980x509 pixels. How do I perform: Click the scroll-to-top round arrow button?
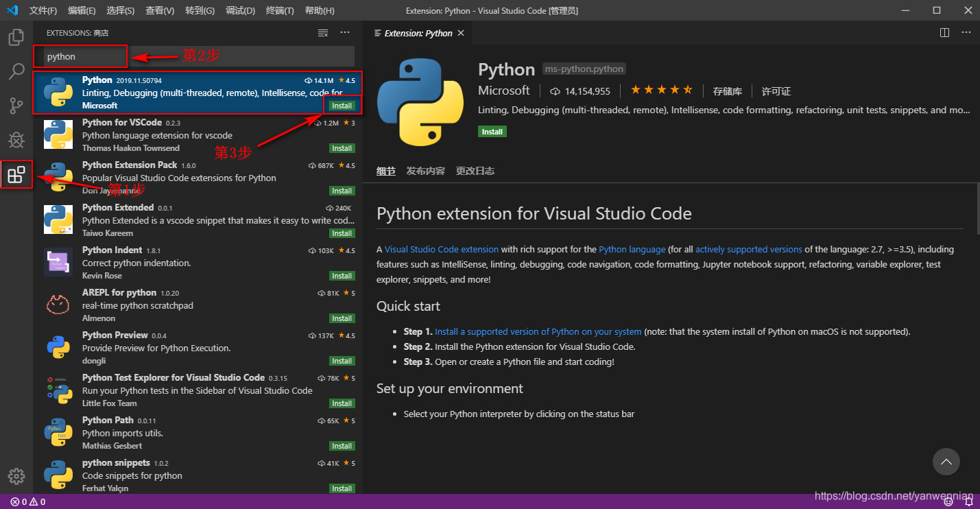(946, 462)
